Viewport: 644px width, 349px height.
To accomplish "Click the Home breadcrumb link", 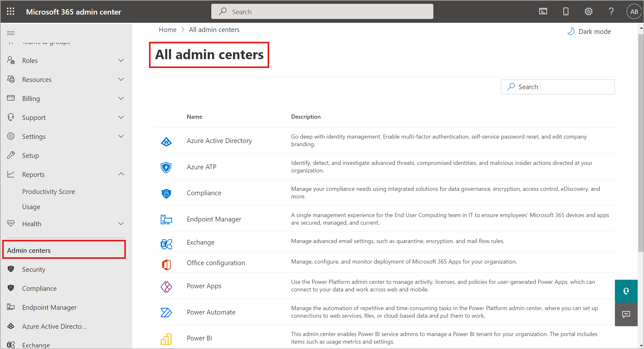I will tap(167, 30).
